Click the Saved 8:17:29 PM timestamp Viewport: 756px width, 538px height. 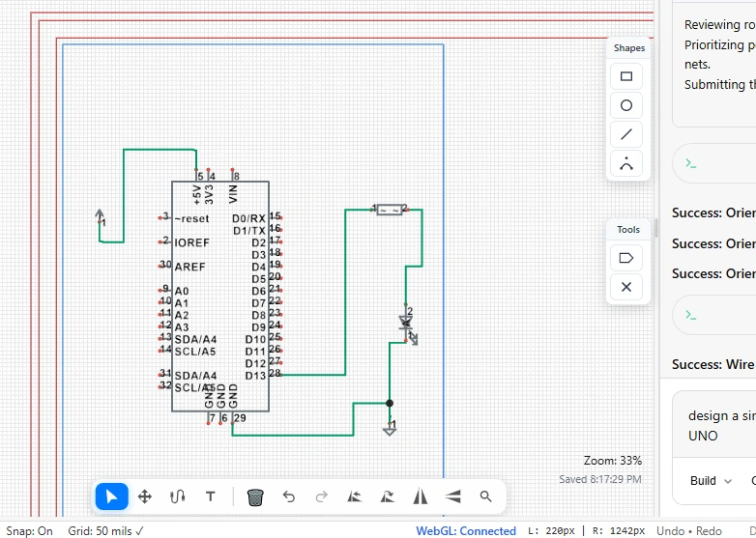pos(600,479)
